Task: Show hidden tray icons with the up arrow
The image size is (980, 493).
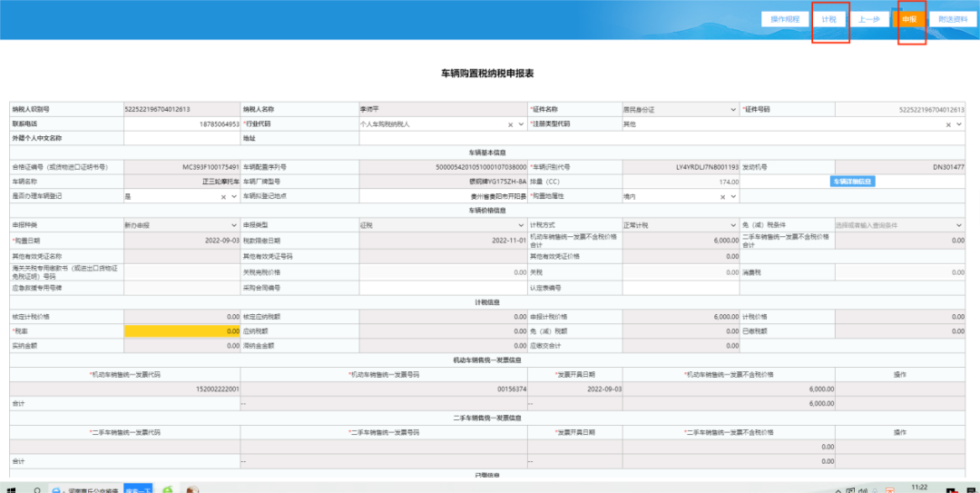Action: point(838,489)
